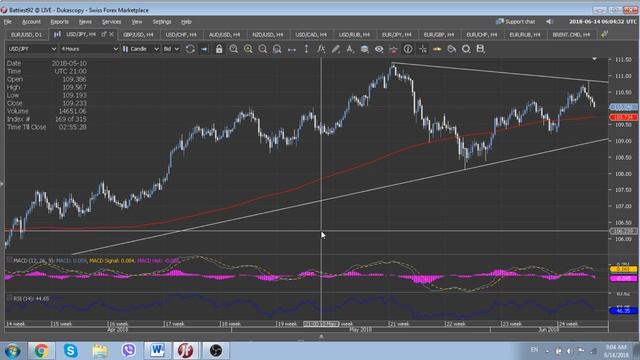Click the red toolbar icon beside the eye
640x360 pixels.
393,49
